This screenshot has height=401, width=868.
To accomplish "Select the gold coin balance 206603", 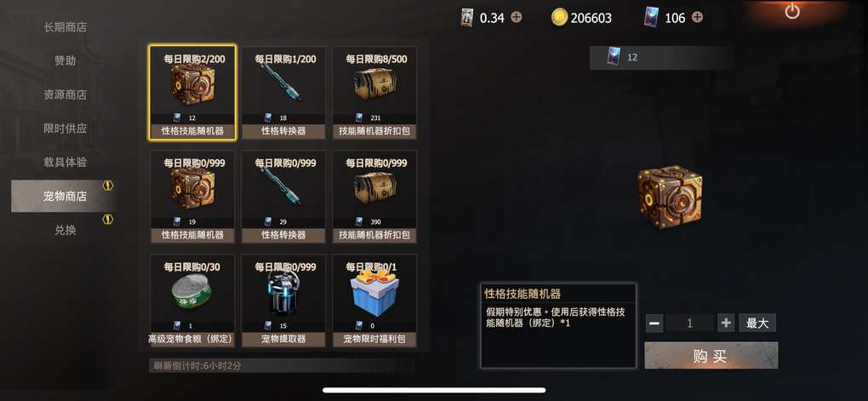I will [582, 18].
